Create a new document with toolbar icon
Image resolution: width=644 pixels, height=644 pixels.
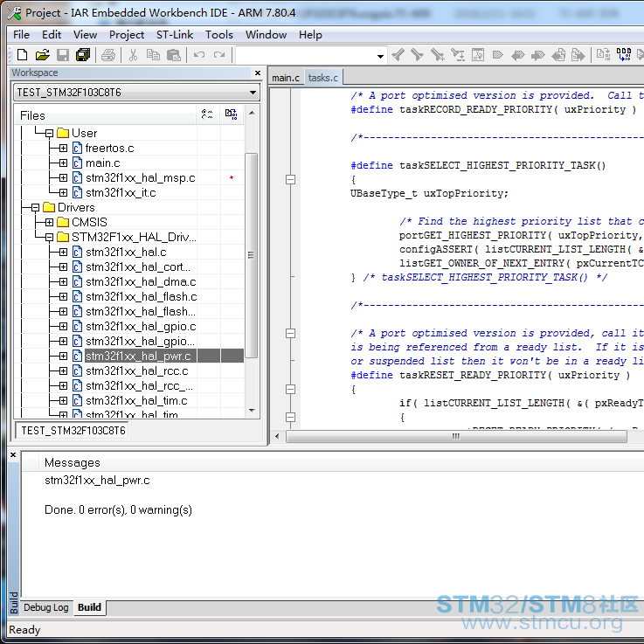(22, 55)
